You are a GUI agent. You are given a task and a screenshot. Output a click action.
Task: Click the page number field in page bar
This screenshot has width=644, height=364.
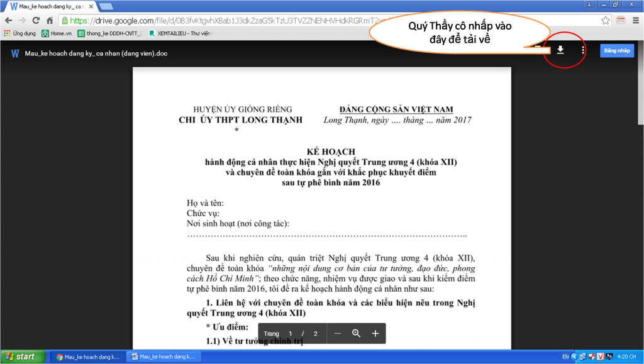point(290,334)
